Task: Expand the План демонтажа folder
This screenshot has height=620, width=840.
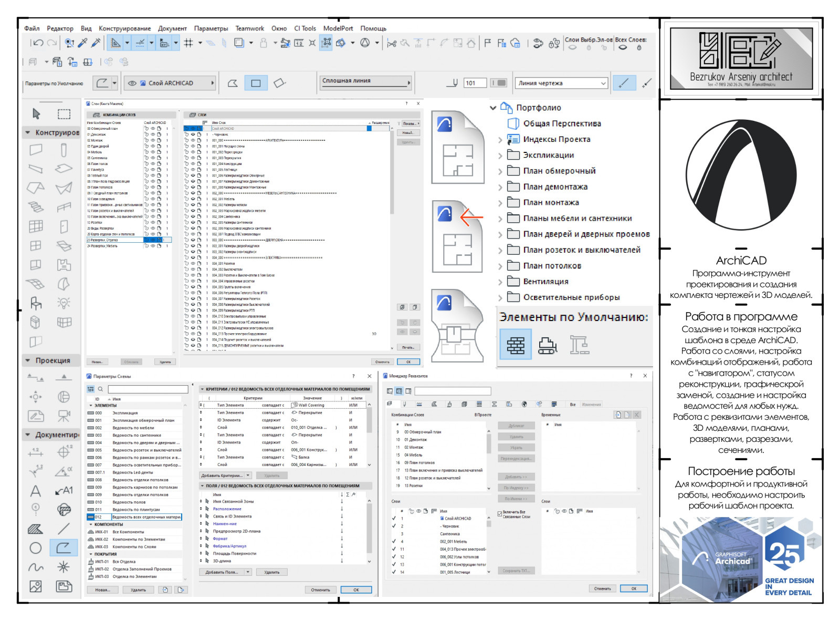Action: 500,187
